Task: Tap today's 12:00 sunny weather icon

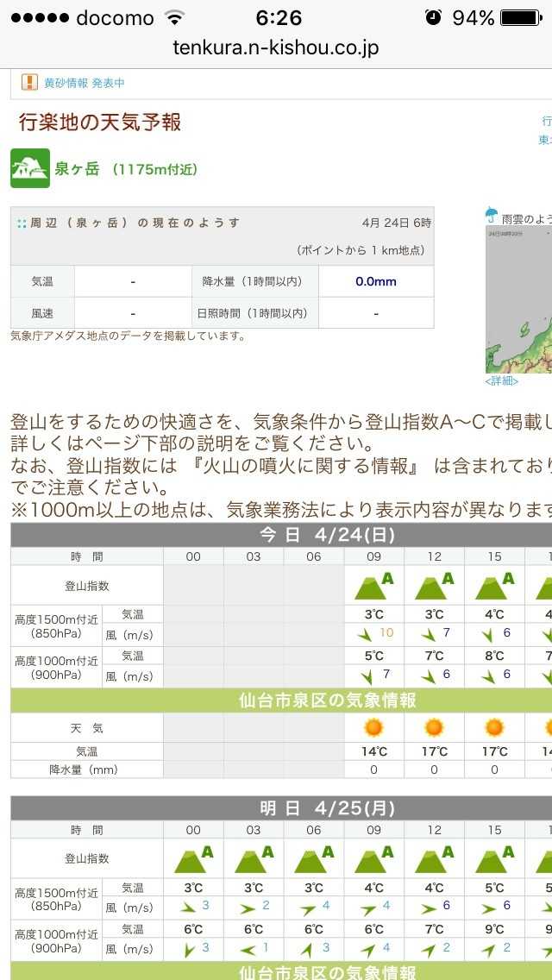Action: click(x=434, y=727)
